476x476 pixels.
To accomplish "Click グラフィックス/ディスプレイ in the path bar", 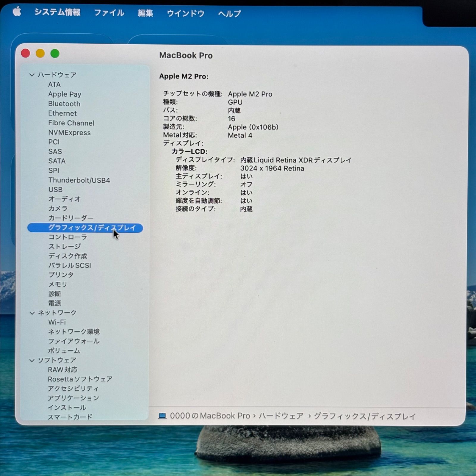I will pyautogui.click(x=365, y=416).
